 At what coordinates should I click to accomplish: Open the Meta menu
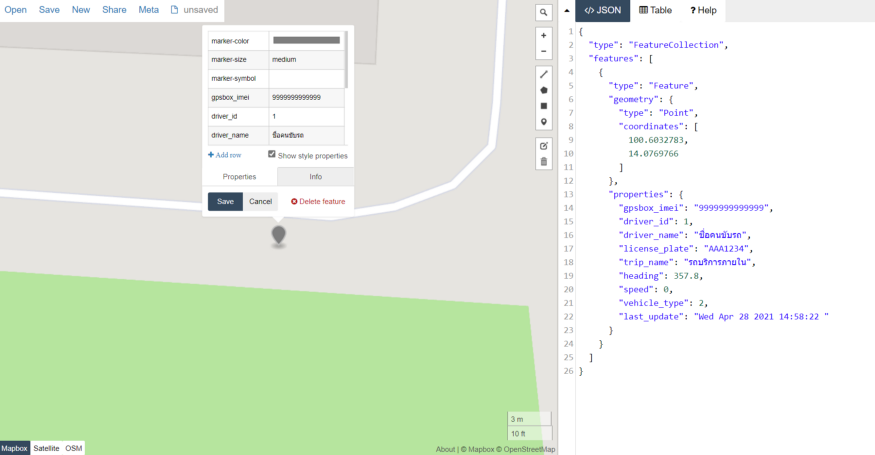coord(148,9)
